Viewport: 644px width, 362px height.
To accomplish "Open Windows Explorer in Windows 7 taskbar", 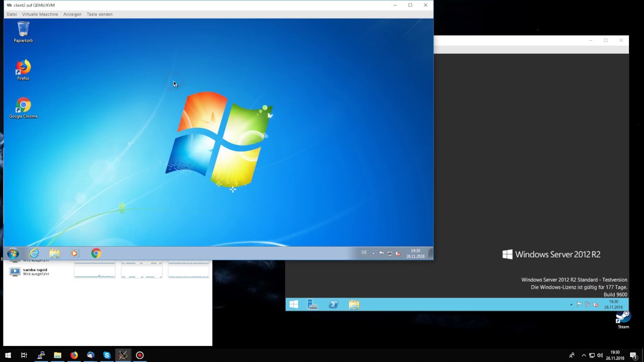I will pos(55,253).
